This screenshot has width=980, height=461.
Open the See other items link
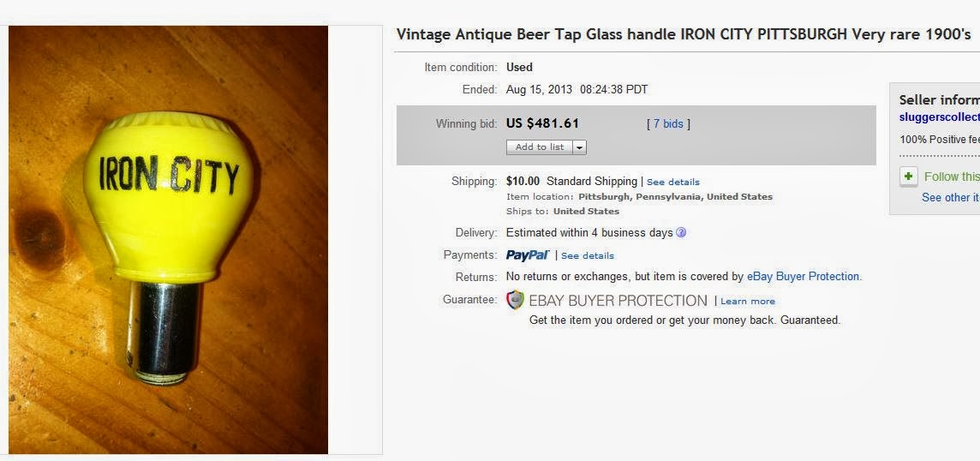[x=950, y=197]
